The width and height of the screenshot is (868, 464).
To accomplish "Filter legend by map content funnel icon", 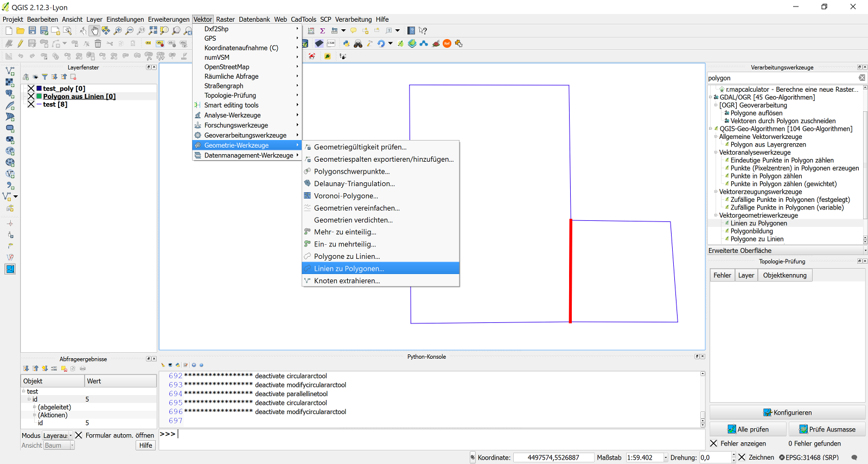I will tap(45, 77).
